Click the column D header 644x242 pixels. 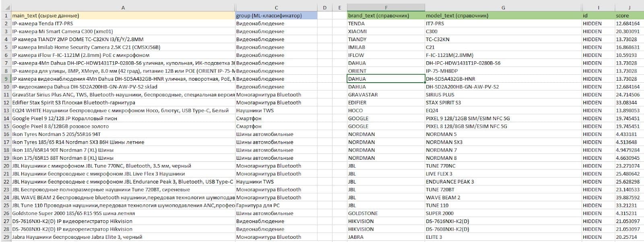coord(325,8)
